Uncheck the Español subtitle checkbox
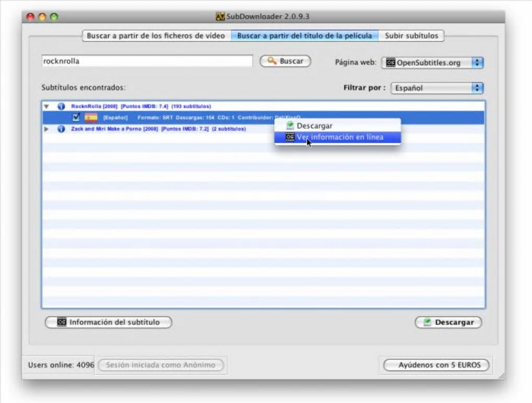The image size is (532, 403). (76, 117)
